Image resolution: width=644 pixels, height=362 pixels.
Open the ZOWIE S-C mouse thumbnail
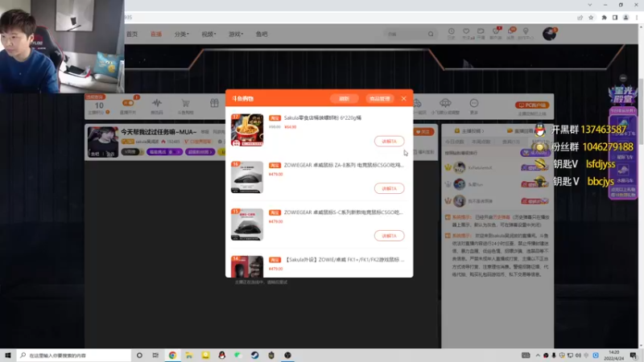(247, 224)
